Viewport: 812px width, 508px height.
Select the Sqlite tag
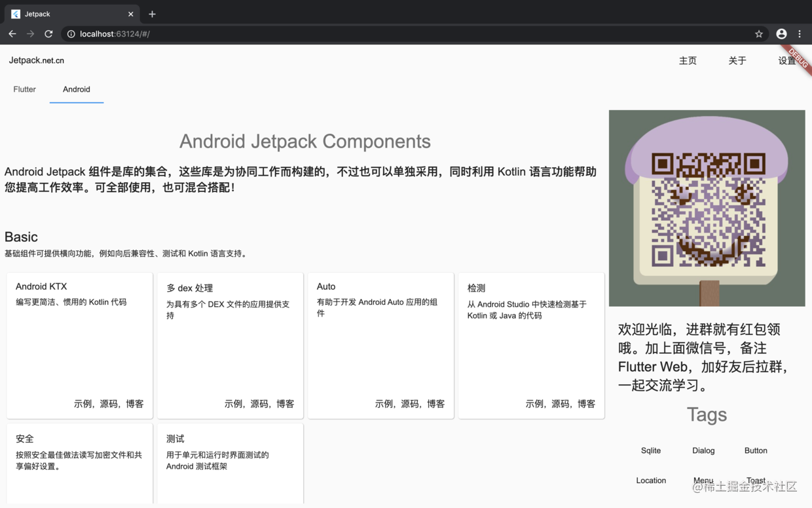click(651, 451)
